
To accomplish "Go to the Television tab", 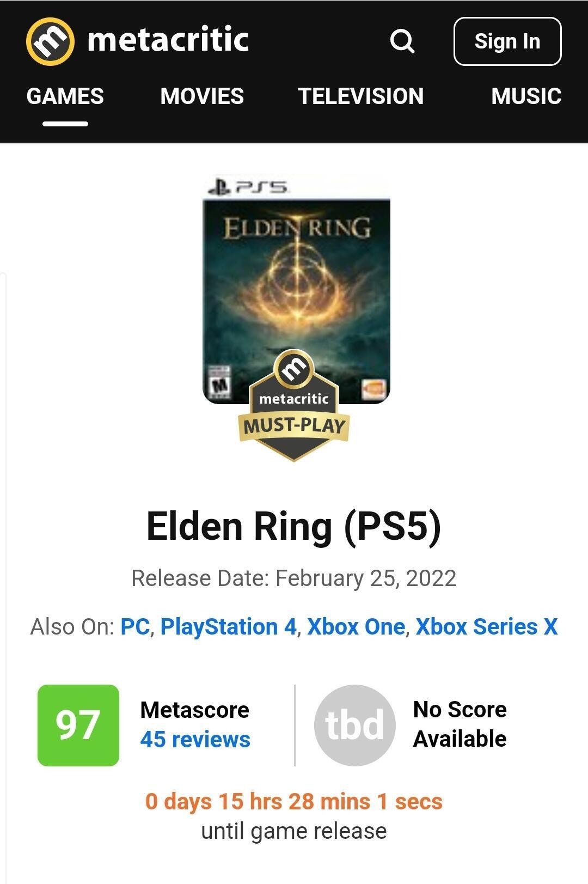I will [x=361, y=96].
